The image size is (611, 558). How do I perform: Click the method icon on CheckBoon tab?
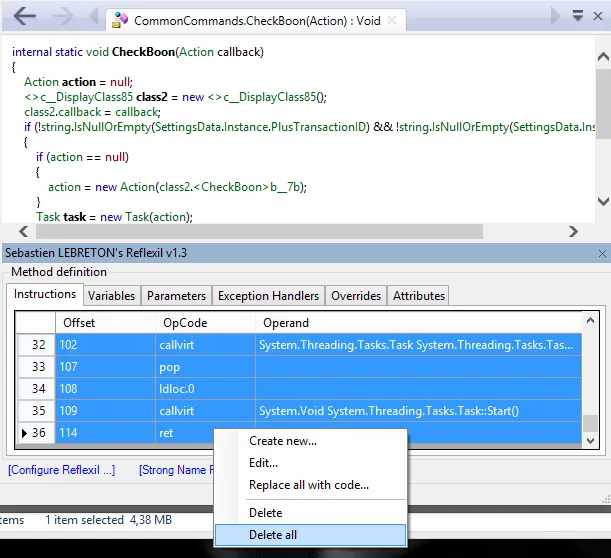120,19
